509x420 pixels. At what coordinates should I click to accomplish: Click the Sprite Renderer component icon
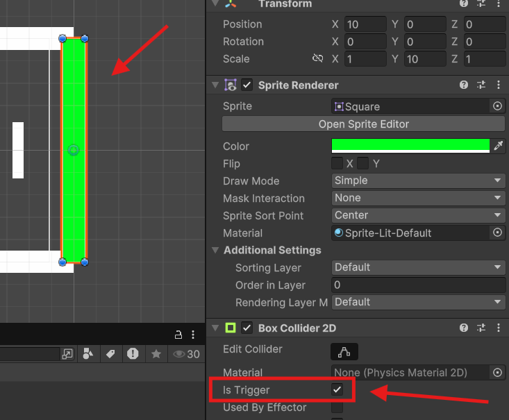[x=231, y=85]
